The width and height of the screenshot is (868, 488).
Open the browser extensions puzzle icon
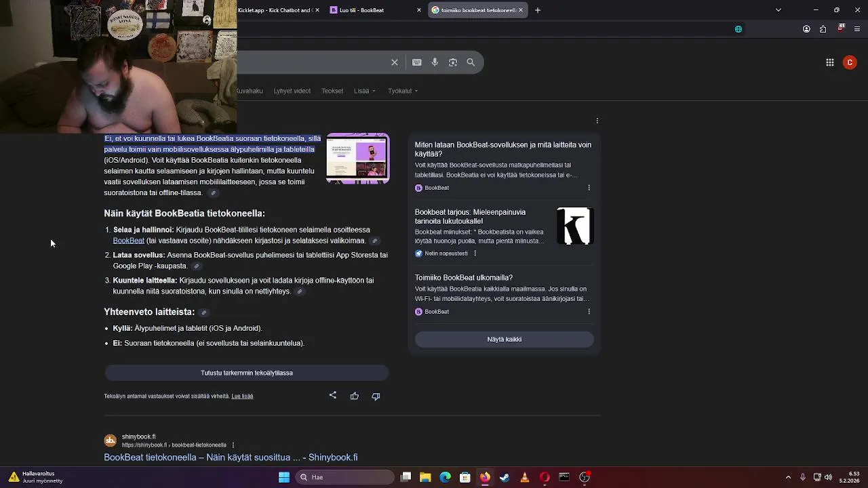(823, 29)
